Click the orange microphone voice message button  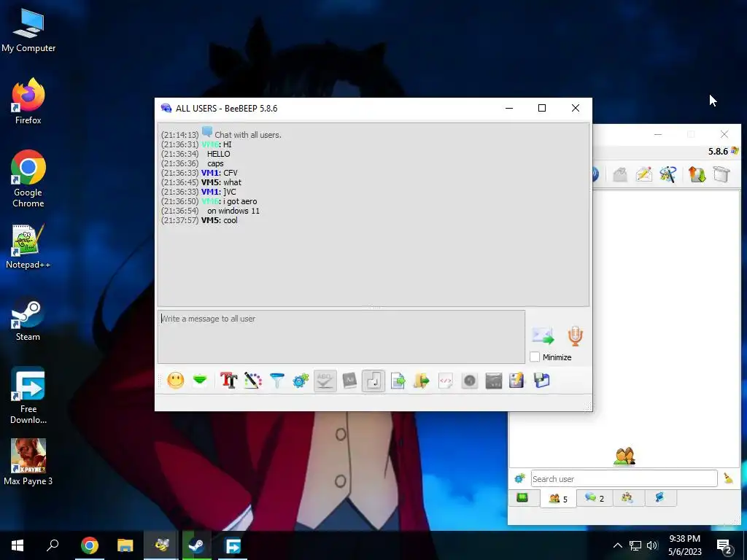click(575, 336)
